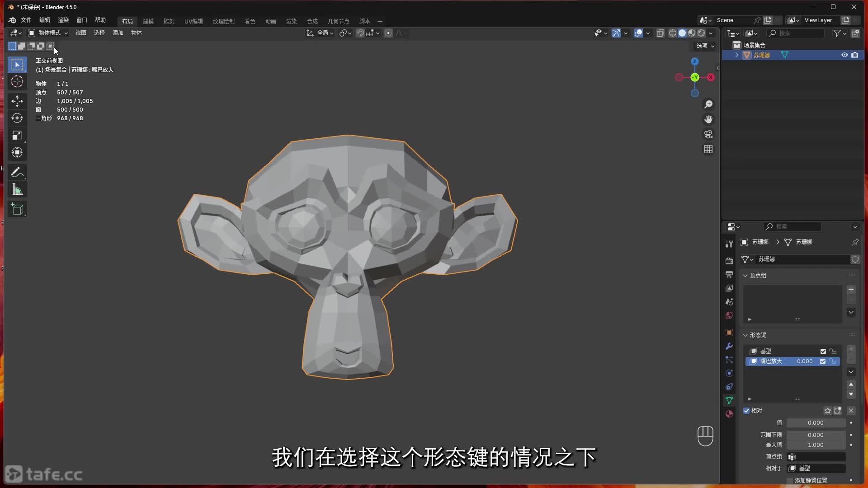Toggle checkbox of 基型 shape key
The width and height of the screenshot is (868, 488).
click(823, 352)
